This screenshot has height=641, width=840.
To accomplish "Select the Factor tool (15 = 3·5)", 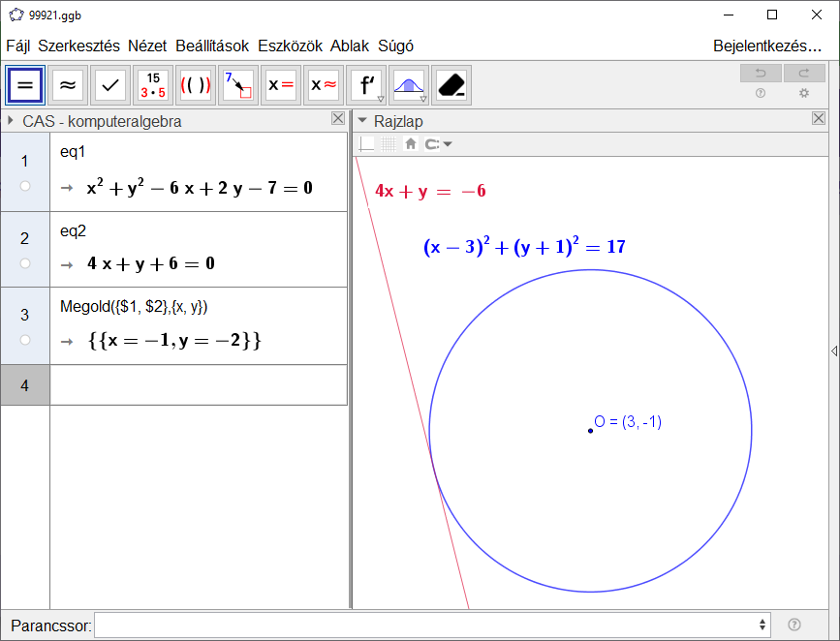I will tap(153, 85).
